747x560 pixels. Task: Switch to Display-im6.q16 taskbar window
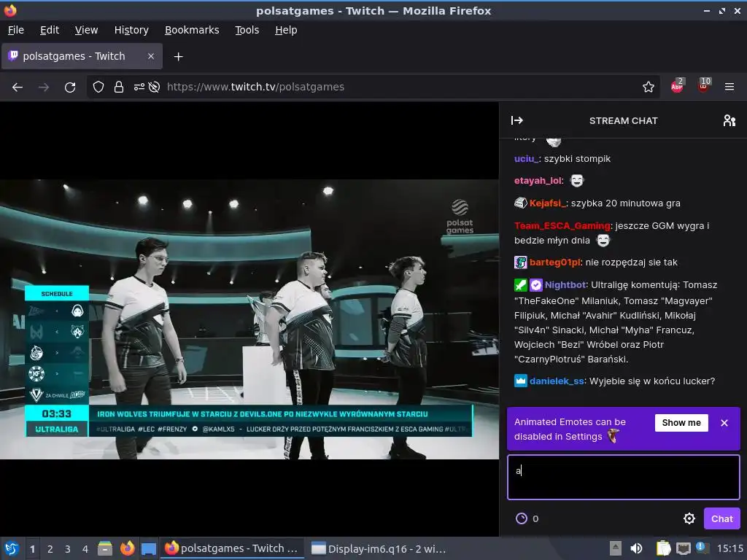(378, 548)
